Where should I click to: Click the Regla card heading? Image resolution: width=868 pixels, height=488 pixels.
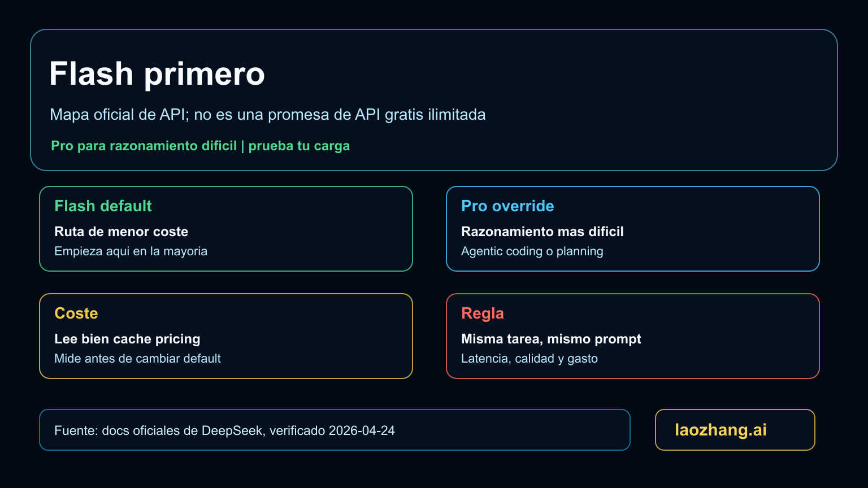coord(483,313)
